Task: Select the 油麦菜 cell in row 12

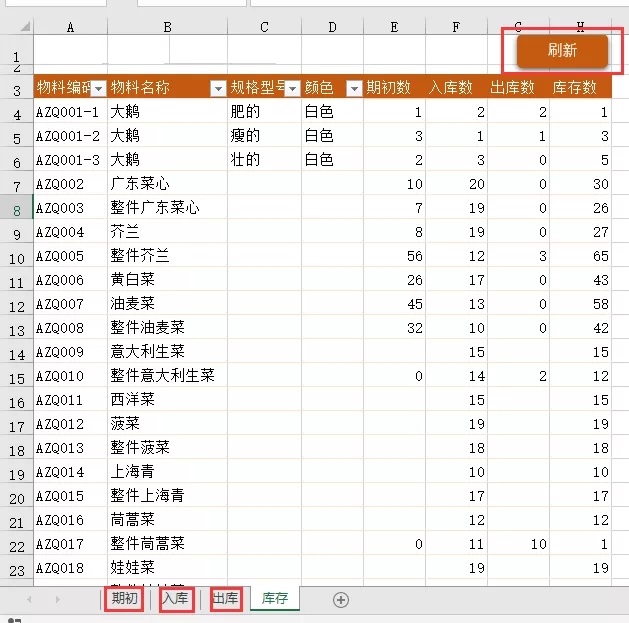Action: (x=167, y=303)
